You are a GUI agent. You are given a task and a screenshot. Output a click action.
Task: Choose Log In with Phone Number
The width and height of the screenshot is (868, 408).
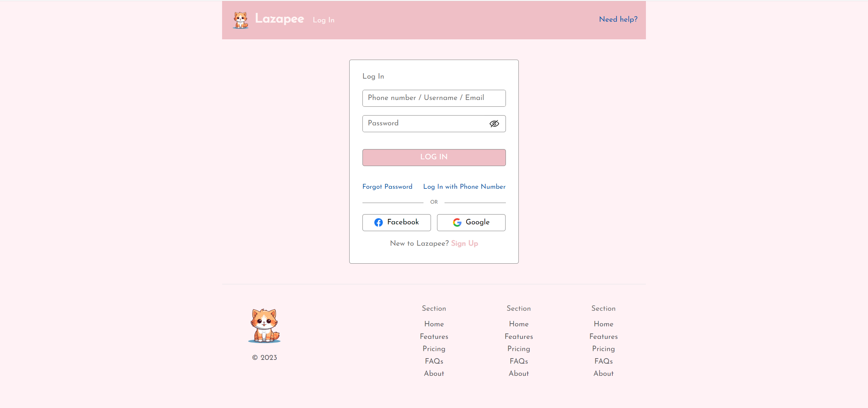click(x=464, y=187)
